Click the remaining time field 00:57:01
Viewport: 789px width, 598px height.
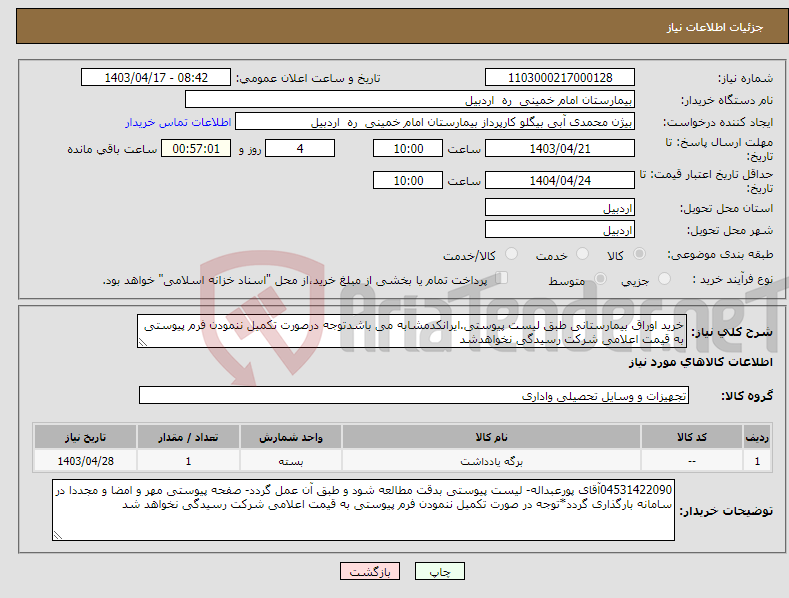click(196, 148)
